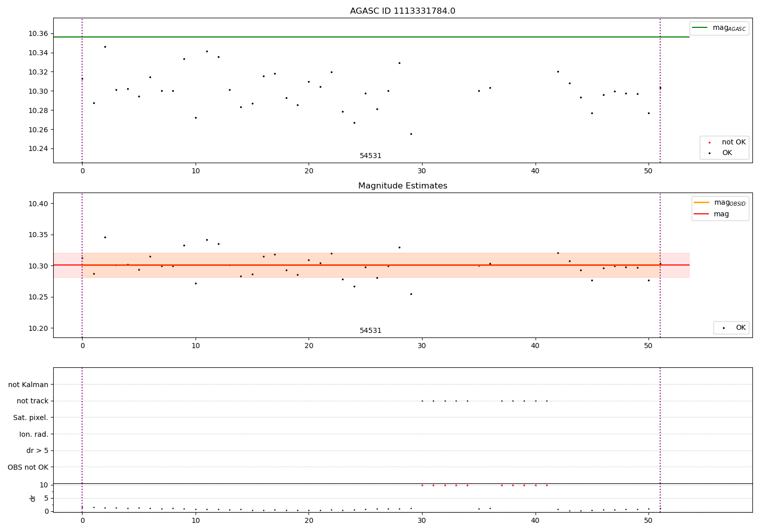Image resolution: width=760 pixels, height=532 pixels.
Task: Click the 10.40 y-tick in middle plot
Action: click(x=38, y=204)
